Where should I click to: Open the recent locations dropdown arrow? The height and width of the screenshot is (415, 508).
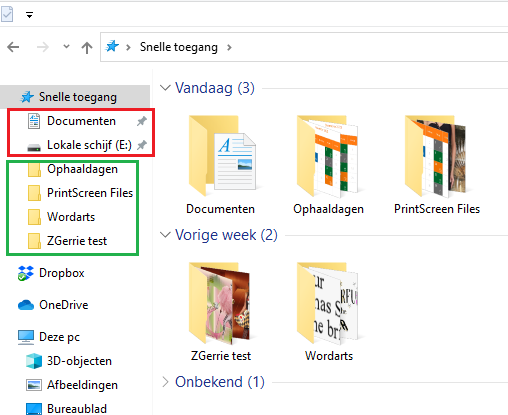[x=66, y=47]
